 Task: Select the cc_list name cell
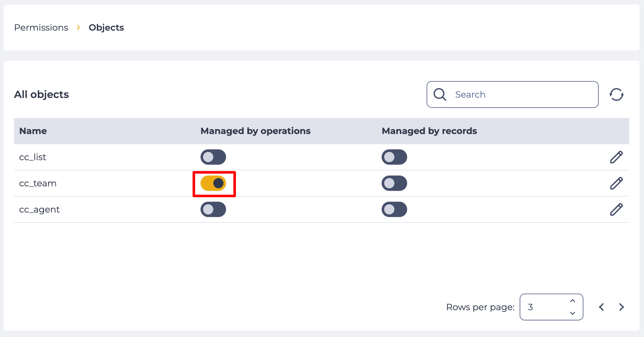[x=33, y=157]
